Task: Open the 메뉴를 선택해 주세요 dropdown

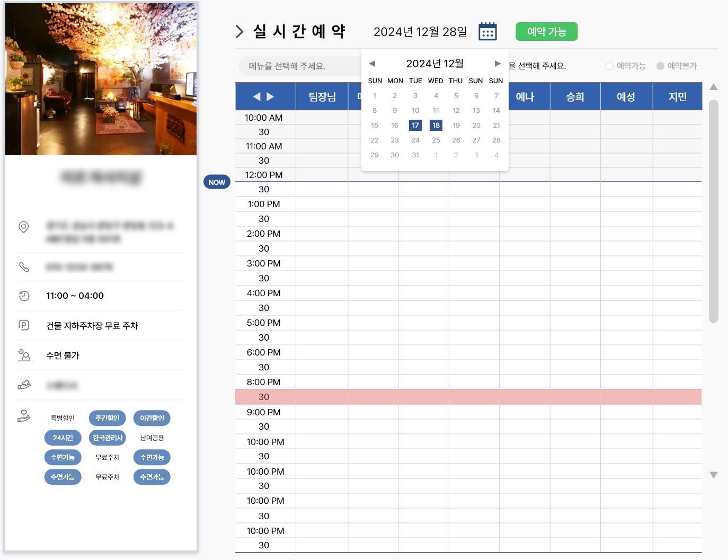Action: pos(299,66)
